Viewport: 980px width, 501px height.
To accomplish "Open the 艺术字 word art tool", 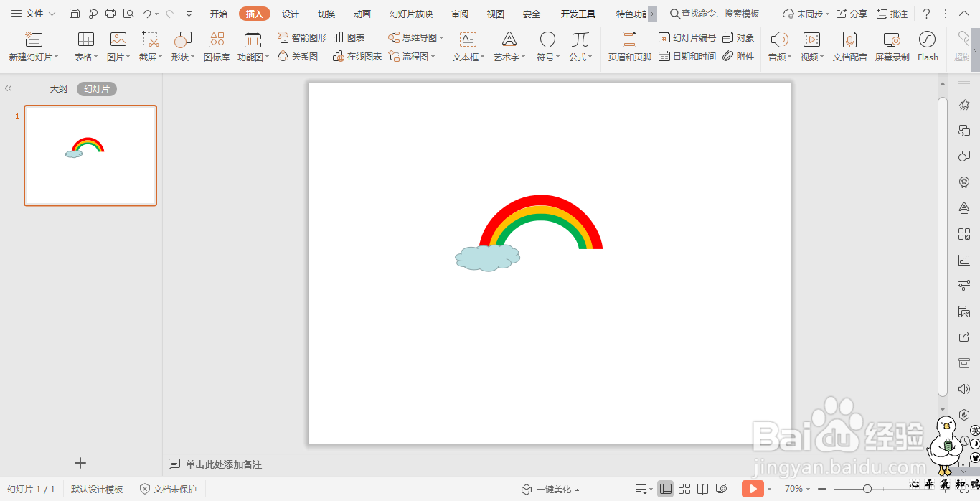I will (509, 47).
